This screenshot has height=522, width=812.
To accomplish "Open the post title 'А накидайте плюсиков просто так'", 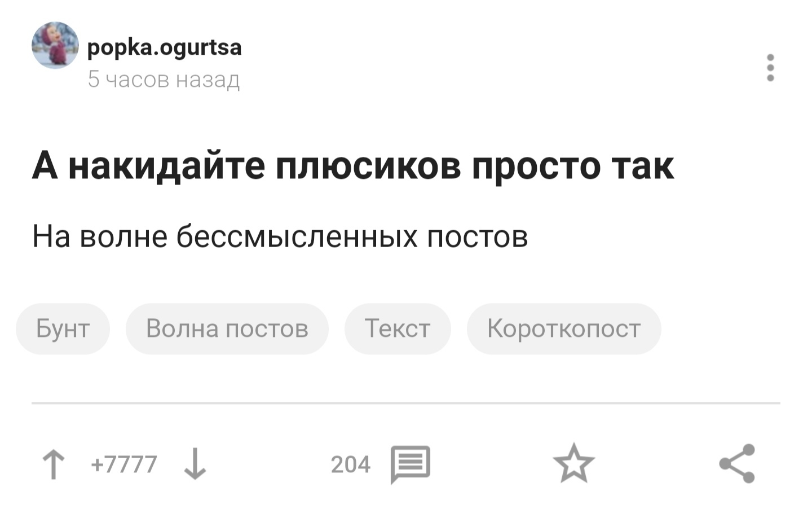I will point(353,166).
